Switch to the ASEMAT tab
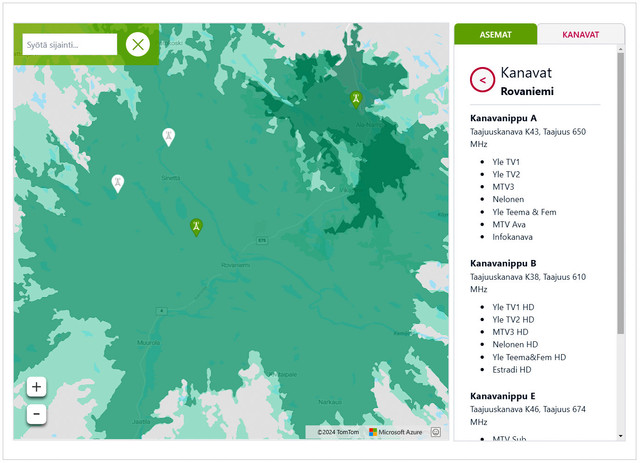The height and width of the screenshot is (463, 640). (x=496, y=34)
